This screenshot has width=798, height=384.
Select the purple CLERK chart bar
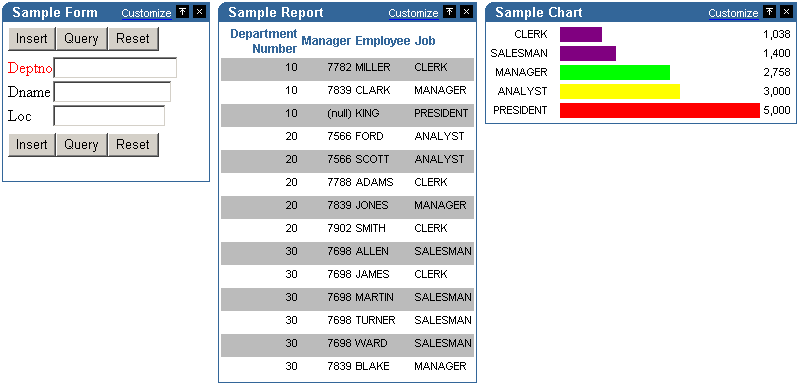click(581, 35)
